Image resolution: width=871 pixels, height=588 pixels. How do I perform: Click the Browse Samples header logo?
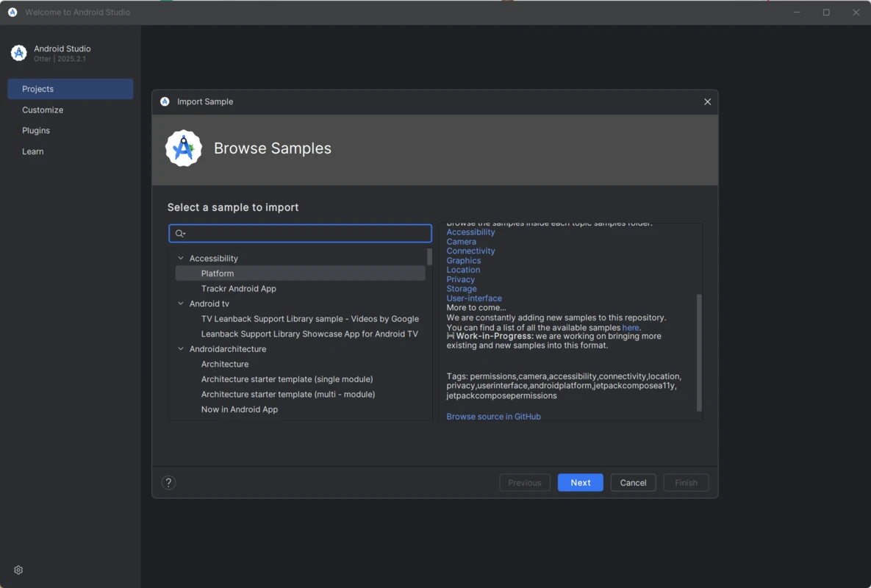pos(183,148)
